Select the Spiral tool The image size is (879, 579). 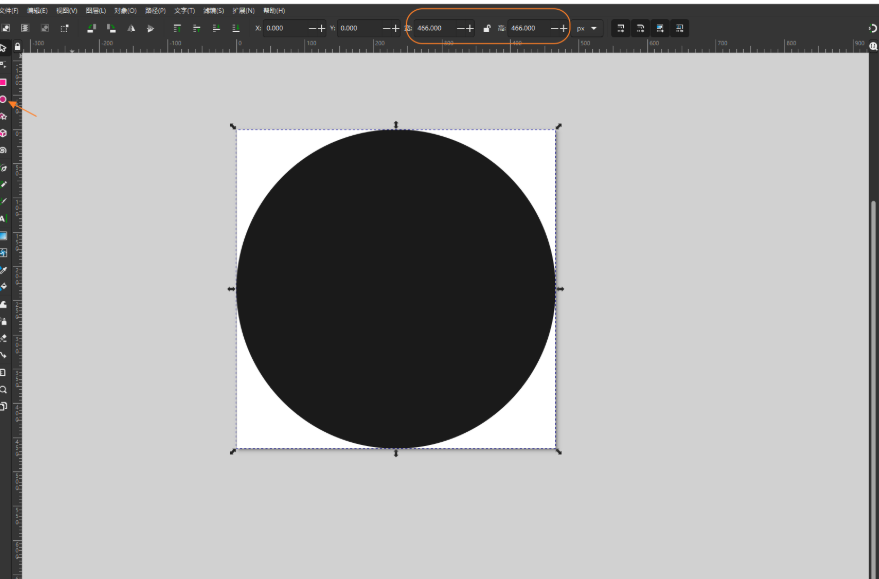(x=3, y=150)
